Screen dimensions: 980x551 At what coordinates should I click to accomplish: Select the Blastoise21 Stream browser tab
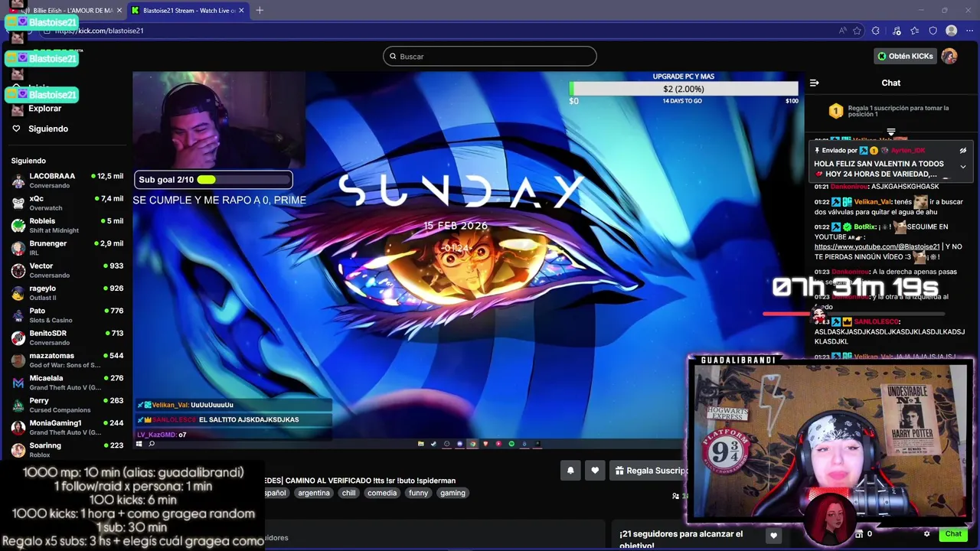coord(188,10)
